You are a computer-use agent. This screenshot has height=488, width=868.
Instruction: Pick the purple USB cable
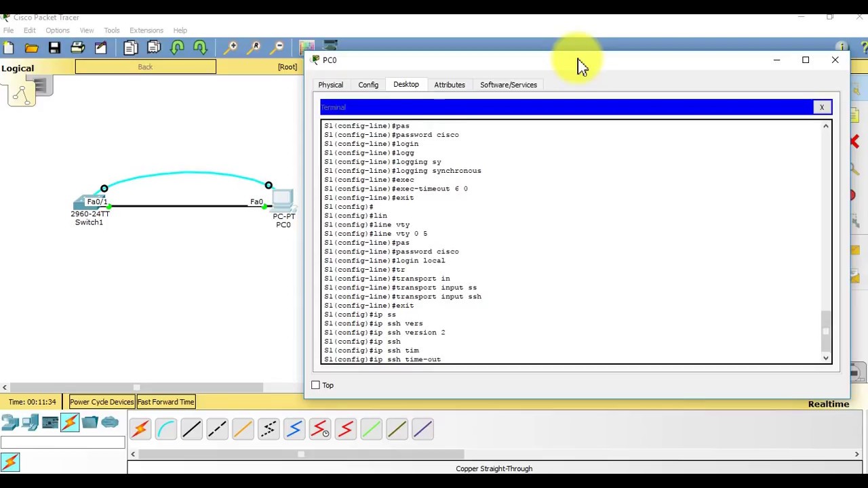tap(422, 429)
